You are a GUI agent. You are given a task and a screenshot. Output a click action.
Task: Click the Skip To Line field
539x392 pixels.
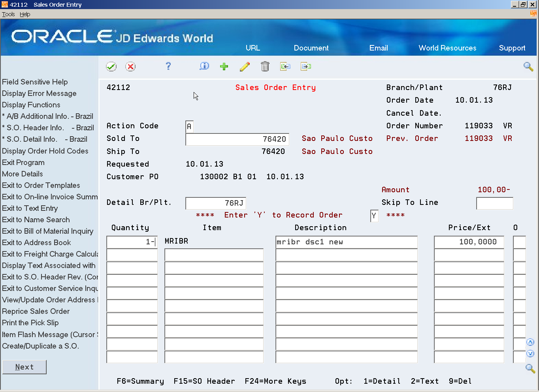click(495, 203)
